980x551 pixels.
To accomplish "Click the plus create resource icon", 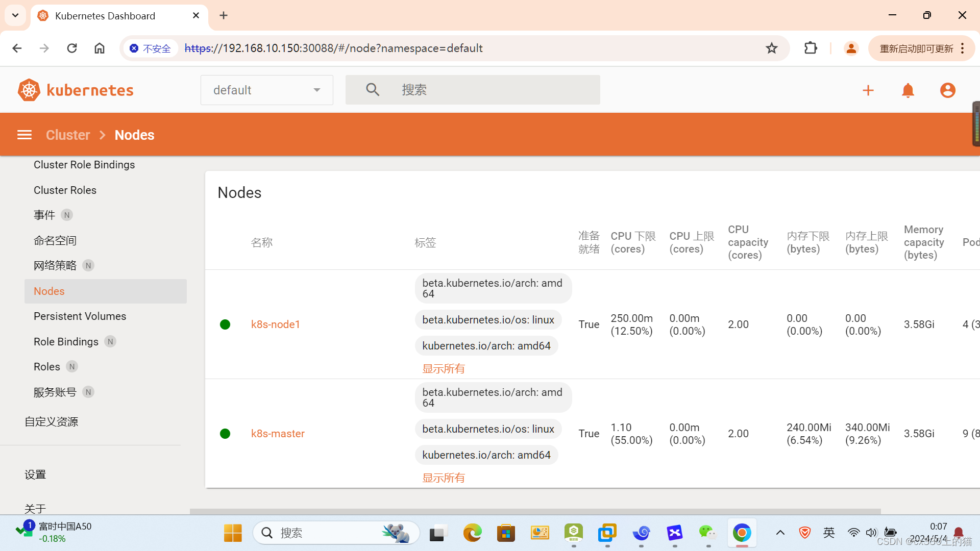I will pyautogui.click(x=868, y=90).
